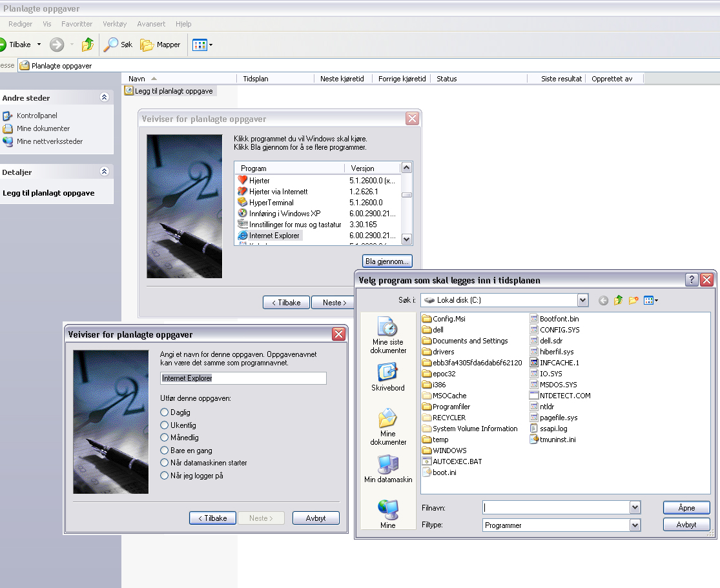Click the program list scroll up arrow
720x588 pixels.
tap(406, 168)
